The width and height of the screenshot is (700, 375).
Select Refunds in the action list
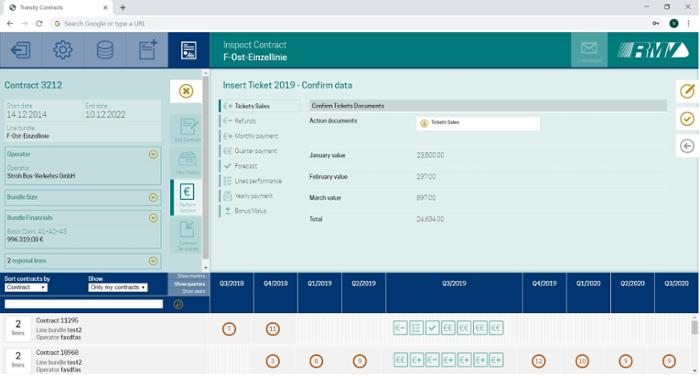pyautogui.click(x=245, y=121)
